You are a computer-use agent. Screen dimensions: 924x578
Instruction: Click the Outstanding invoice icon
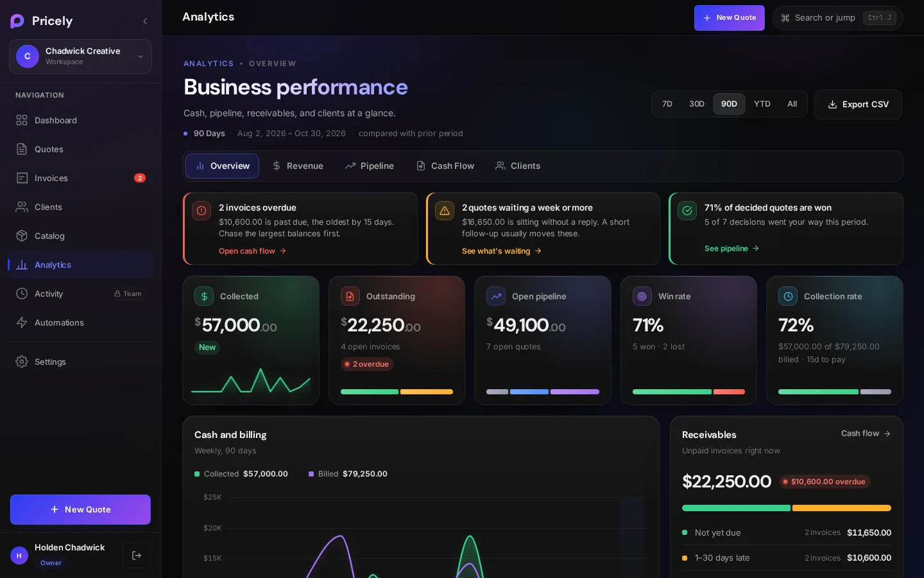coord(350,296)
